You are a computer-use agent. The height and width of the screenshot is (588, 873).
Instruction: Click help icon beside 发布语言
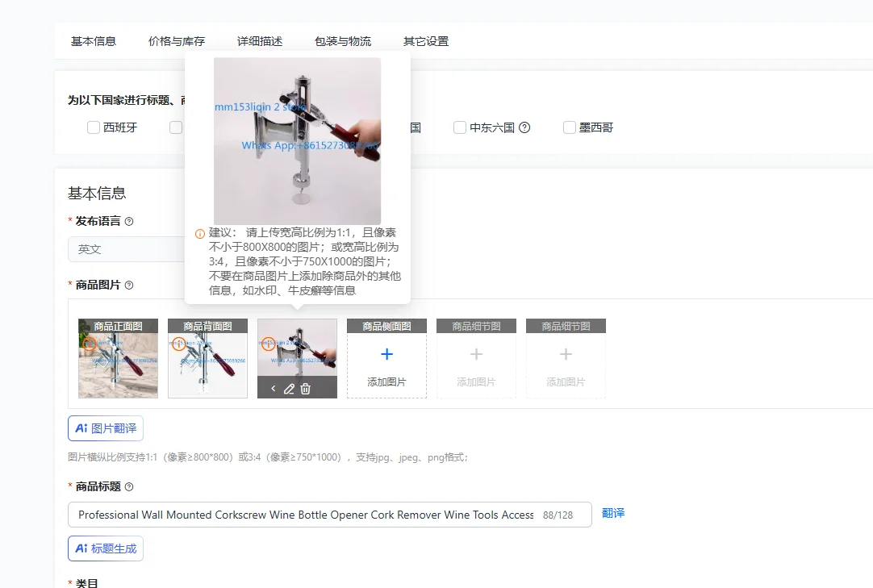click(129, 221)
